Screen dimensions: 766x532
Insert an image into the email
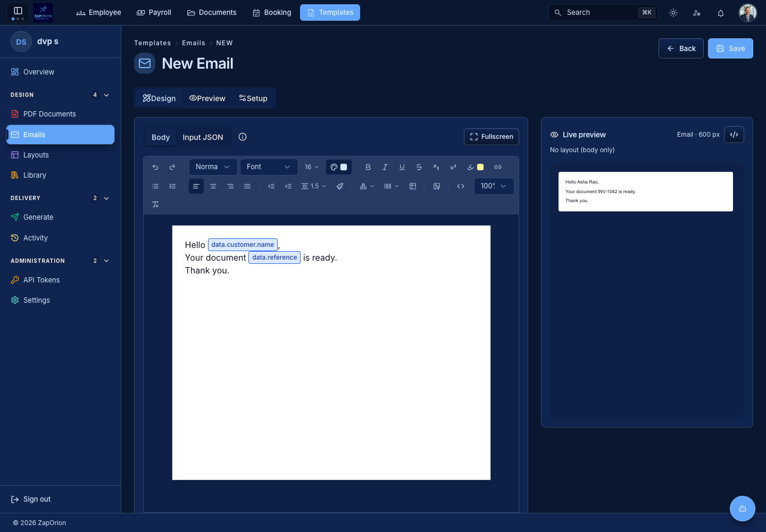click(x=437, y=186)
